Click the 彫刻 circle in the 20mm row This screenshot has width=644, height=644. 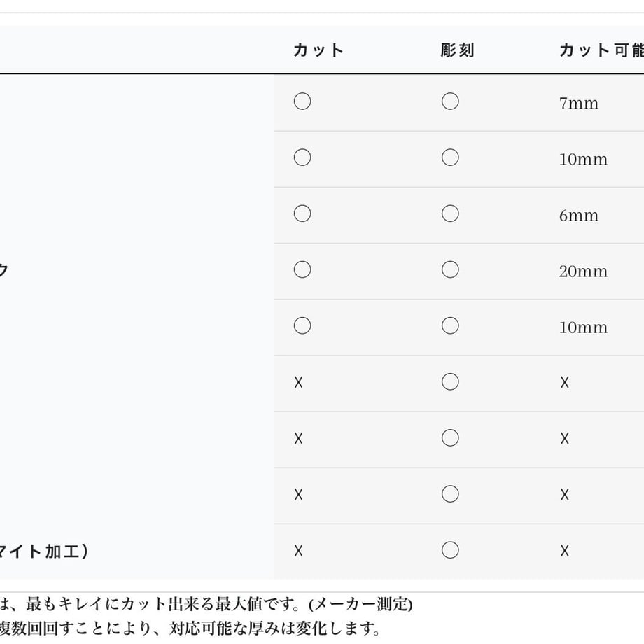[450, 269]
